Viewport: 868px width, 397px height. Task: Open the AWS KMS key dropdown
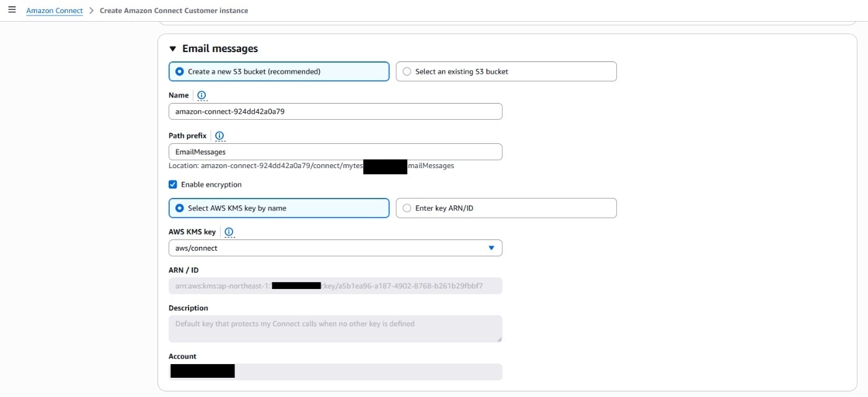335,248
